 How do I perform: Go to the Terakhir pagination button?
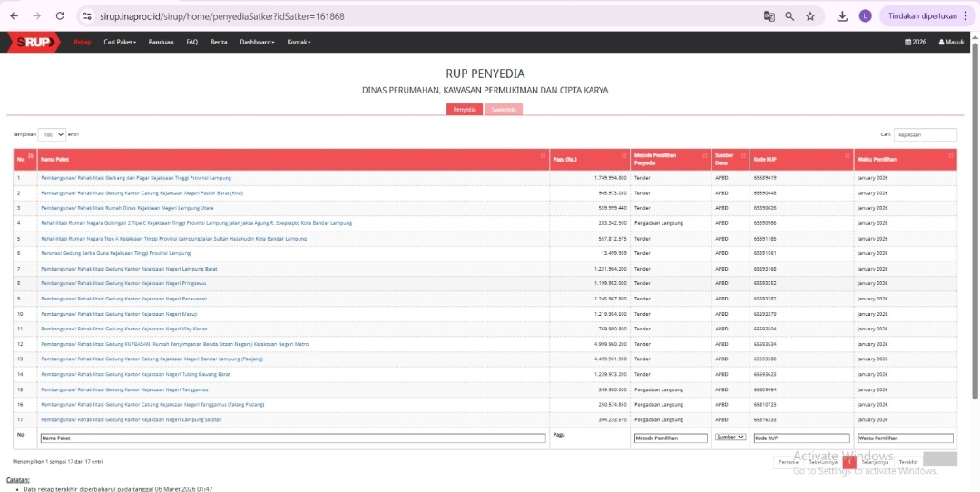click(907, 462)
